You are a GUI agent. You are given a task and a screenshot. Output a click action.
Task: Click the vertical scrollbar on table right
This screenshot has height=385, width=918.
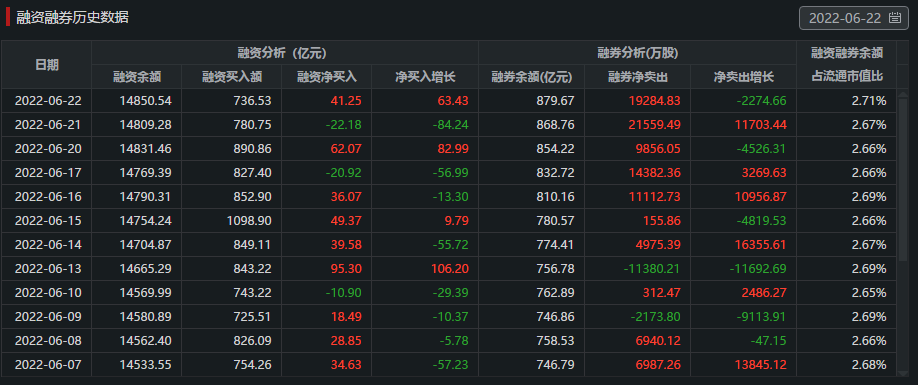tap(903, 176)
